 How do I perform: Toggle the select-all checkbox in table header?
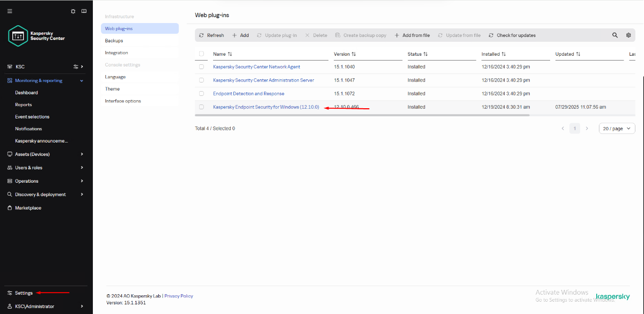coord(202,54)
